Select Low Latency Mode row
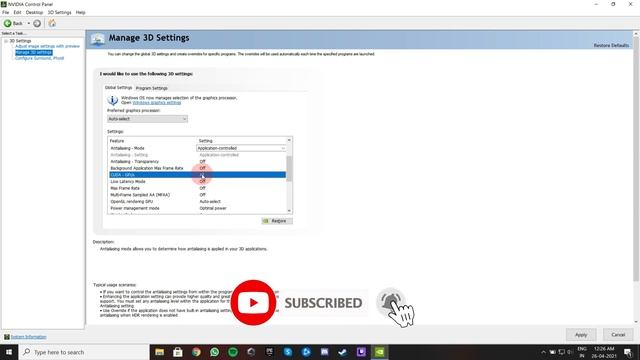 (x=198, y=182)
